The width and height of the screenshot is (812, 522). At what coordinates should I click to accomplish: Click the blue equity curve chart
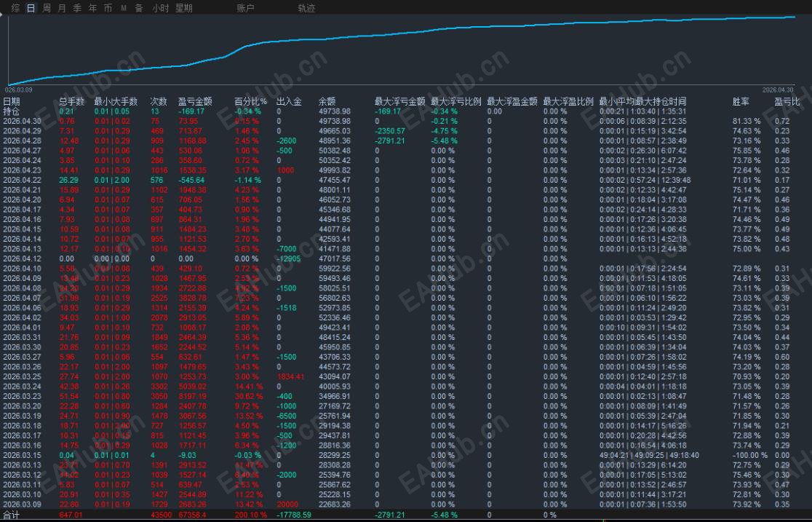point(402,50)
